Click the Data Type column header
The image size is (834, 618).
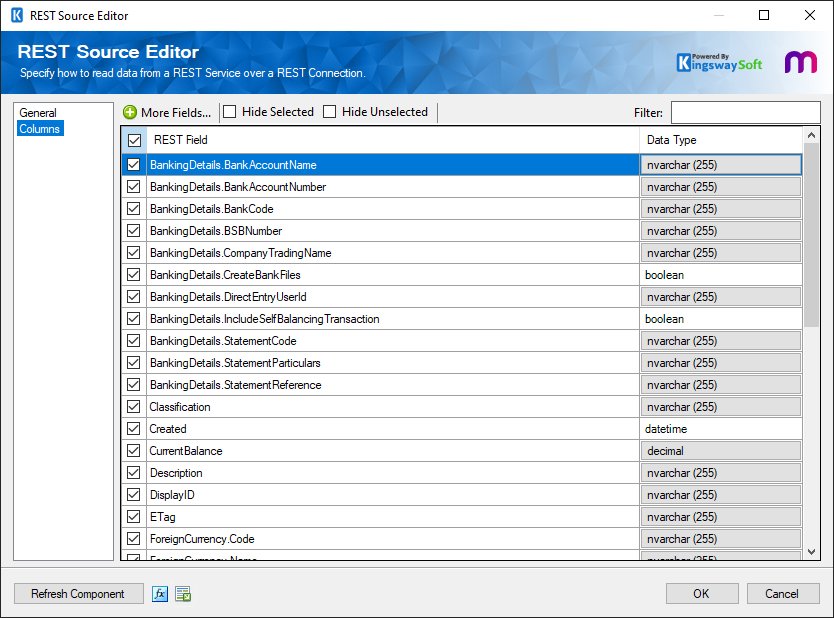[x=721, y=140]
